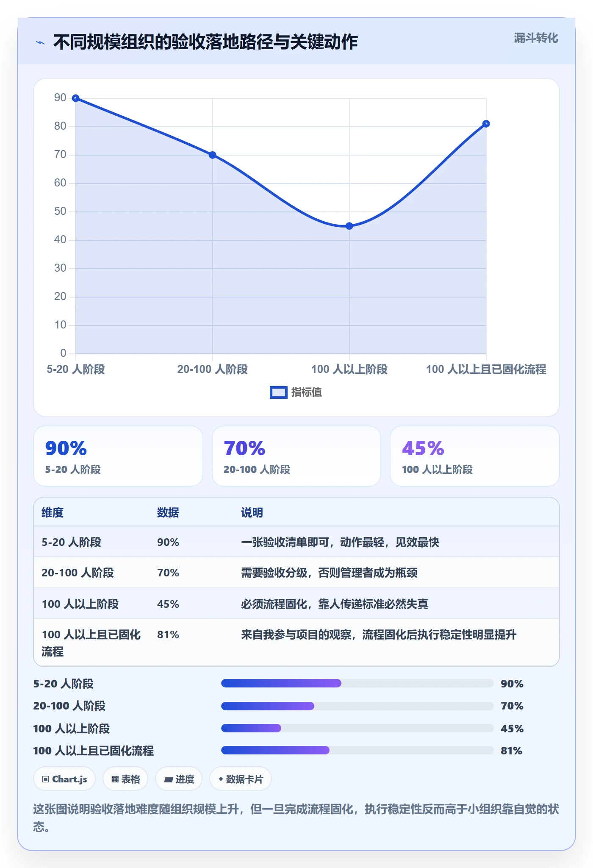Click the lightning icon beside the title
The image size is (593, 868).
tap(40, 42)
